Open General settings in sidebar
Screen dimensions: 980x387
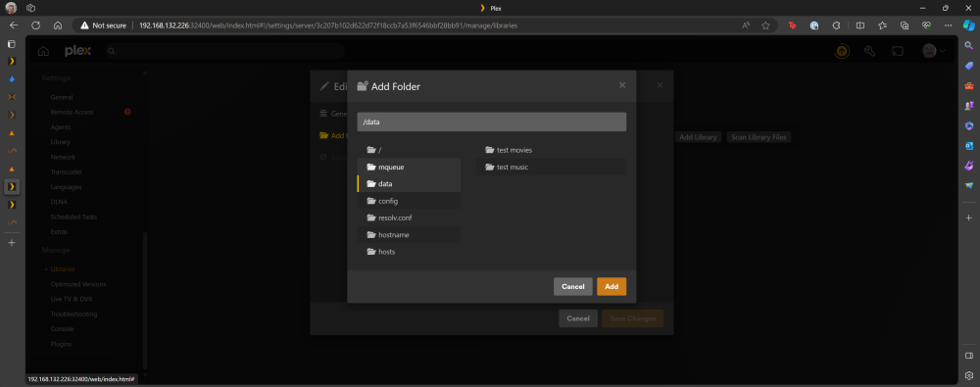(x=62, y=97)
